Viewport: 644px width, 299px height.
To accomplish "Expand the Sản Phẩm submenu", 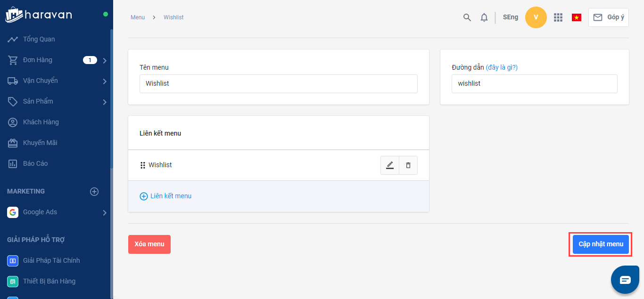I will [105, 102].
